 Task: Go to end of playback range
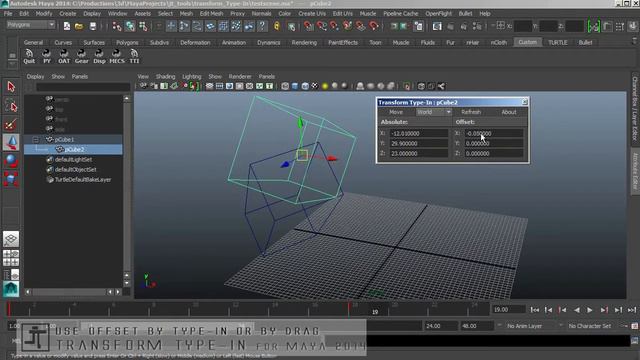click(632, 310)
